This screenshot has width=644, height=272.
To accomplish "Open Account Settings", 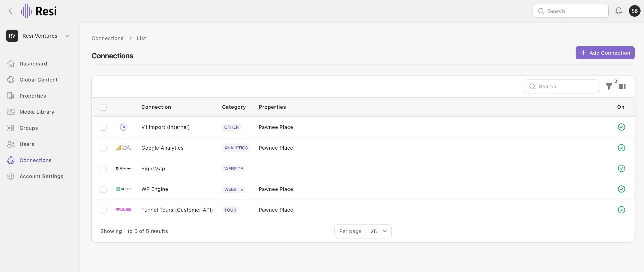I will tap(35, 176).
